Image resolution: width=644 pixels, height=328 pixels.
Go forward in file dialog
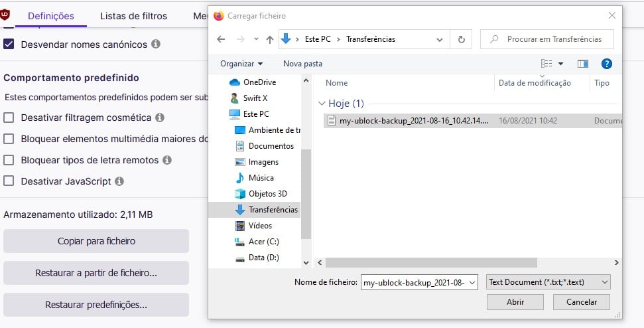point(240,39)
